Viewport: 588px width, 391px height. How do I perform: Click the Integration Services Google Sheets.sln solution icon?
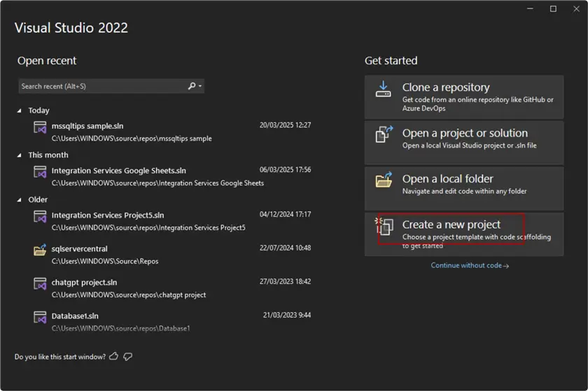click(x=40, y=172)
